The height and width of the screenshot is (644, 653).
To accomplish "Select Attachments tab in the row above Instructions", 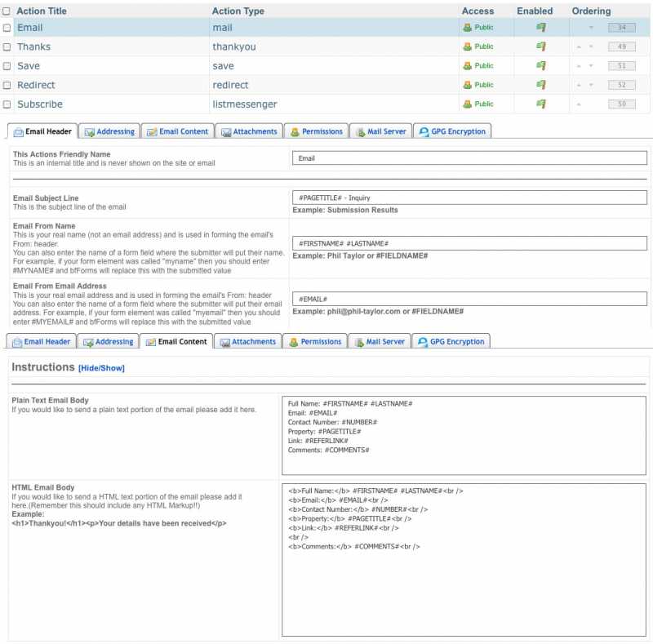I will pyautogui.click(x=248, y=341).
